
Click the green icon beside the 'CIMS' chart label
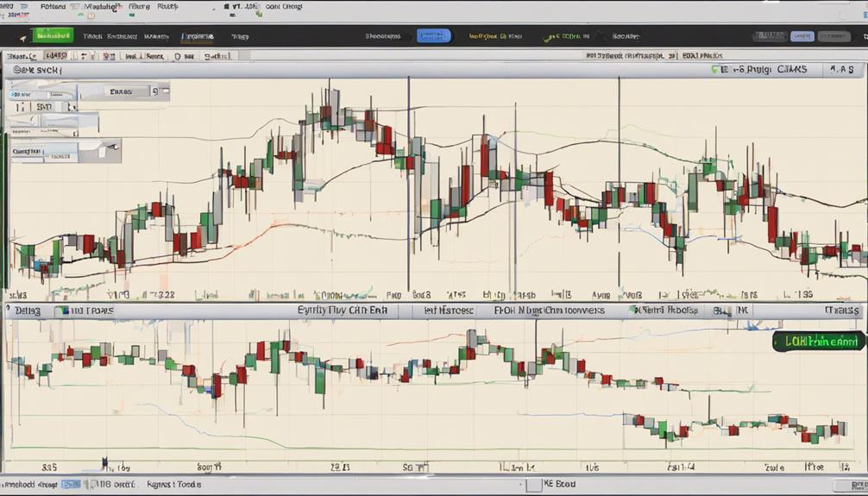[x=715, y=69]
